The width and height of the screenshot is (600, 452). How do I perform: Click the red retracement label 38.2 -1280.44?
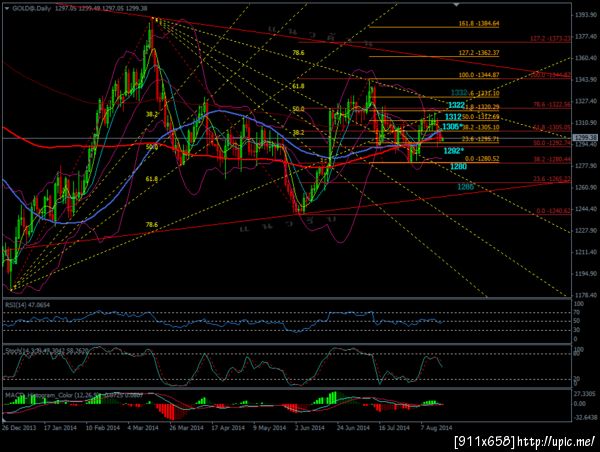(x=552, y=158)
